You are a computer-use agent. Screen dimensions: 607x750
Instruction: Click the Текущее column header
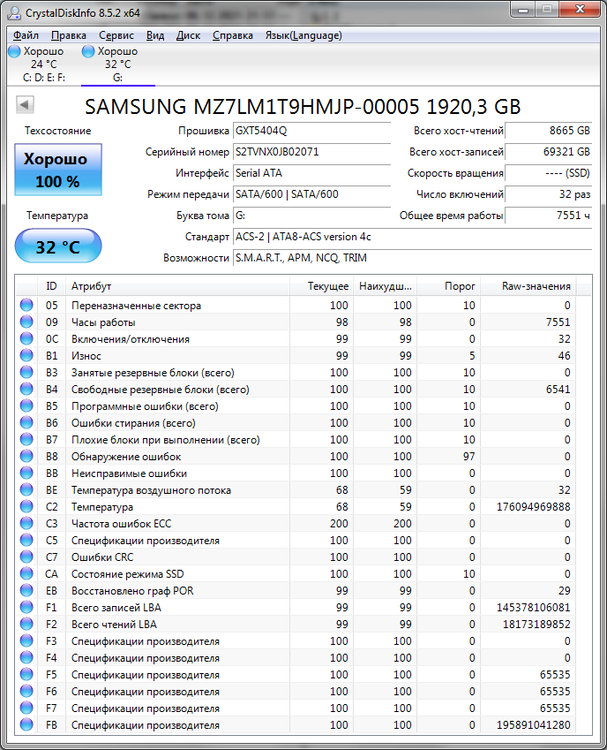click(321, 286)
